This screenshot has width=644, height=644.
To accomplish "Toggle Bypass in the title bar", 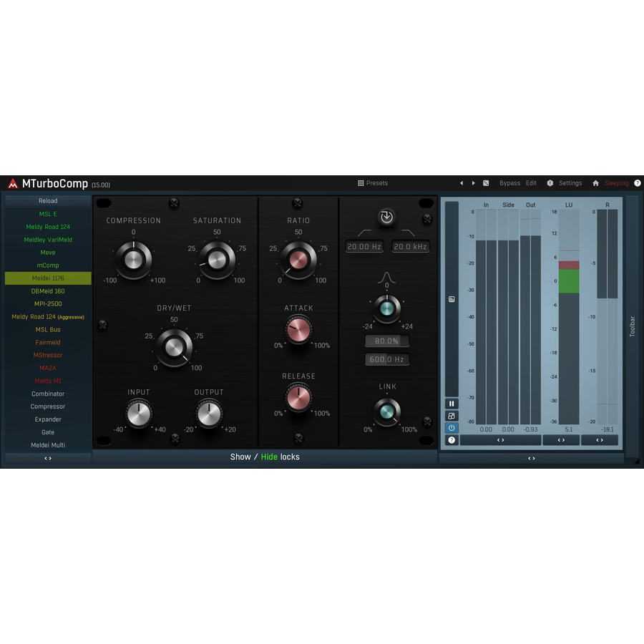I will [509, 183].
